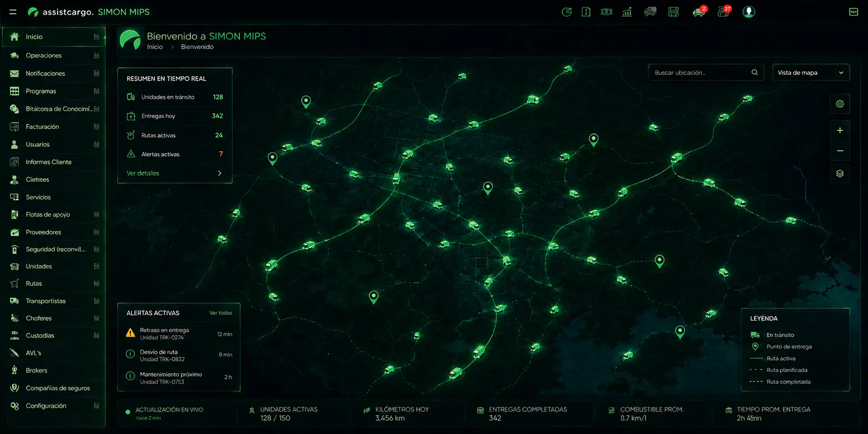Click the monitors icon in top toolbar
This screenshot has height=434, width=868.
[607, 12]
